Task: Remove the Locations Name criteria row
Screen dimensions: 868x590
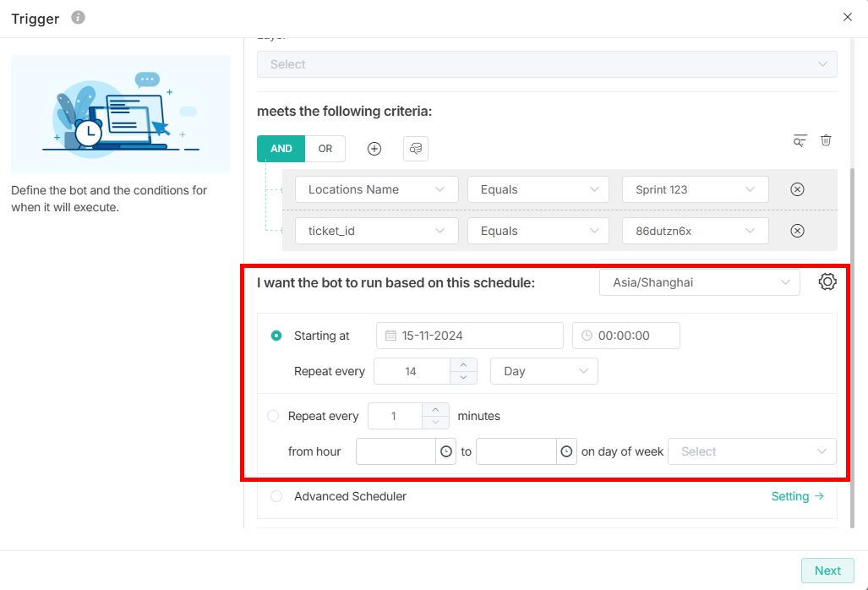Action: tap(797, 189)
